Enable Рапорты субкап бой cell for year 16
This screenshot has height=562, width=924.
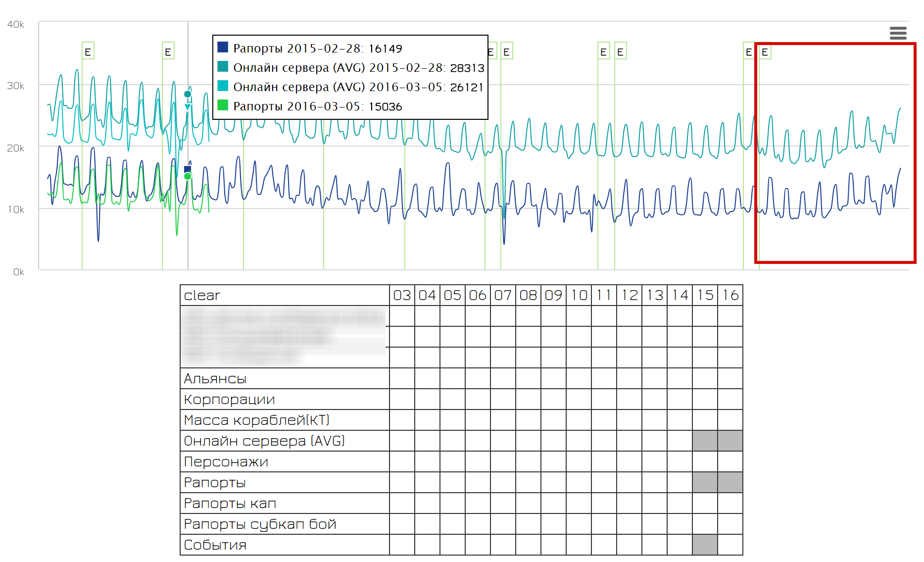730,524
